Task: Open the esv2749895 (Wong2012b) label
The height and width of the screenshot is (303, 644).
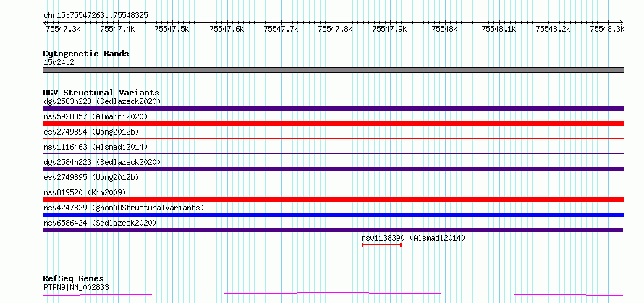Action: tap(91, 177)
